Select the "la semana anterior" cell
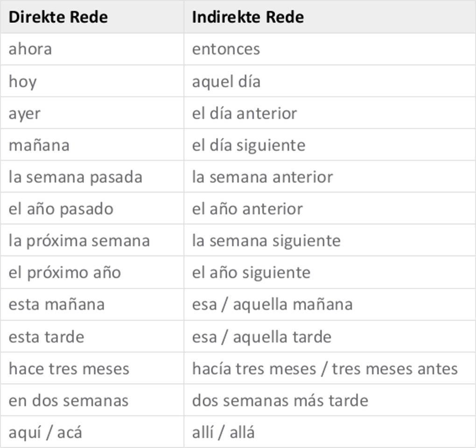This screenshot has width=476, height=448. pos(262,177)
